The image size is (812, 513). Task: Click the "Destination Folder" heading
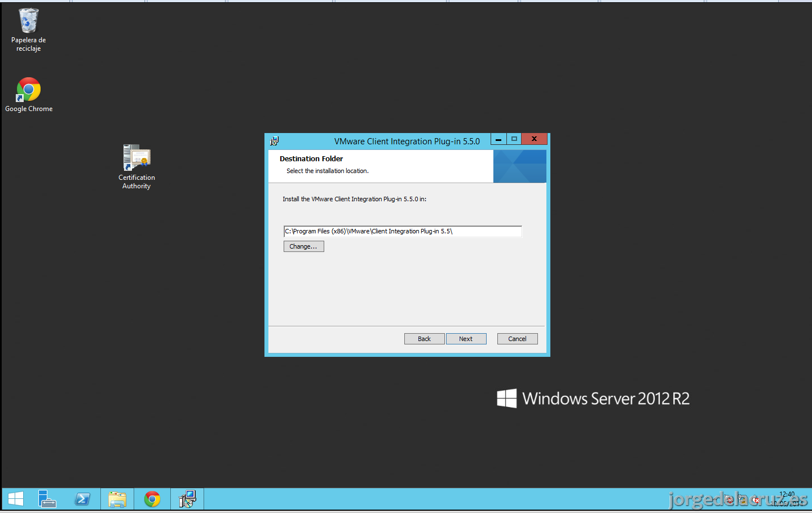tap(311, 159)
